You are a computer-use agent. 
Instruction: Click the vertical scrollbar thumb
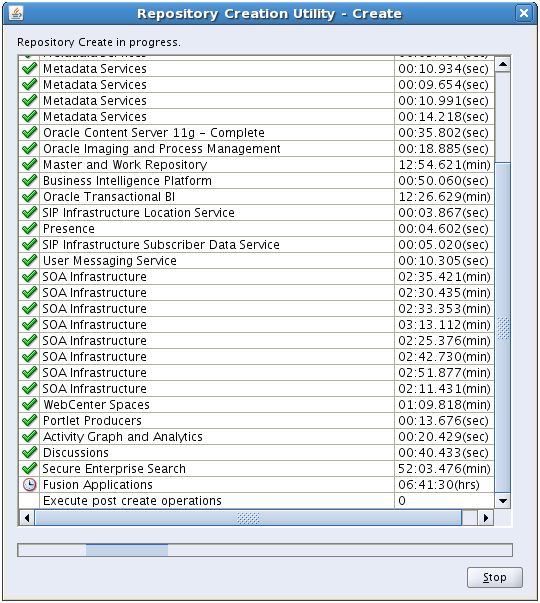[503, 328]
